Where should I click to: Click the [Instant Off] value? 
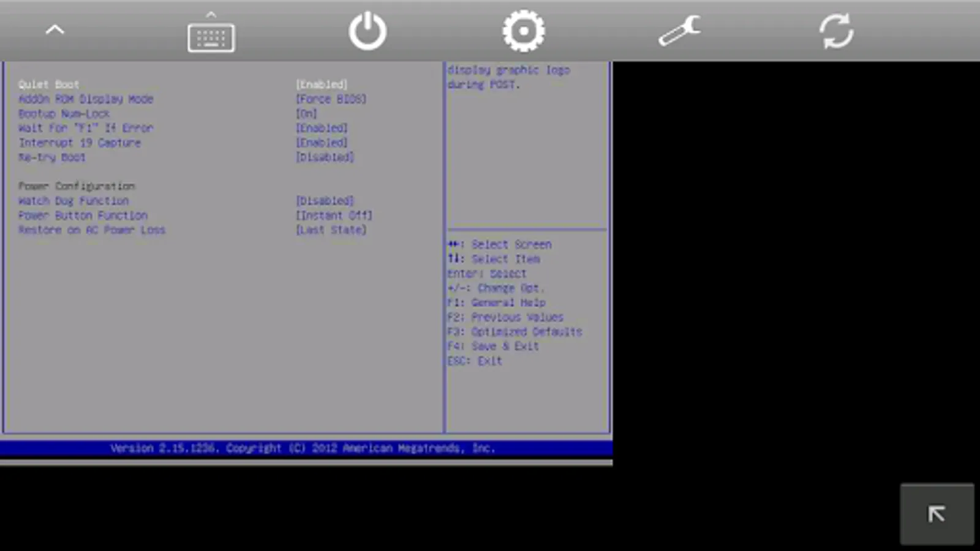click(334, 216)
